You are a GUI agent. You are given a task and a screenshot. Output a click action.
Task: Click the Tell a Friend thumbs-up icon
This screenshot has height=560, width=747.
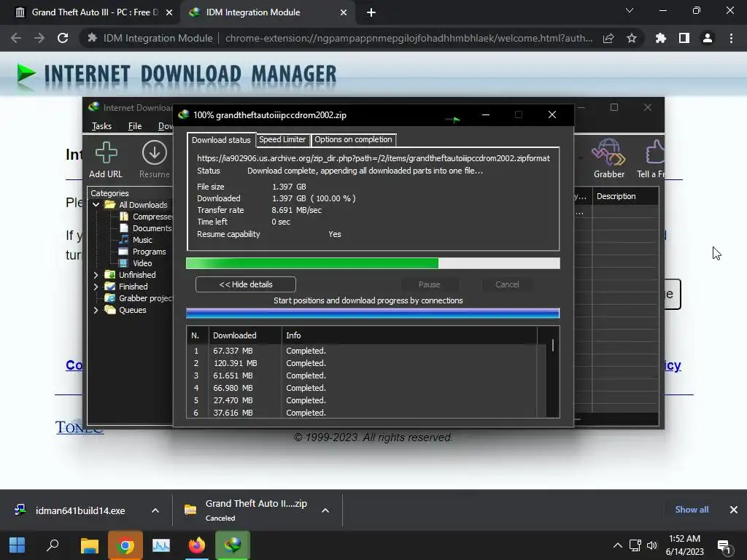pos(655,152)
